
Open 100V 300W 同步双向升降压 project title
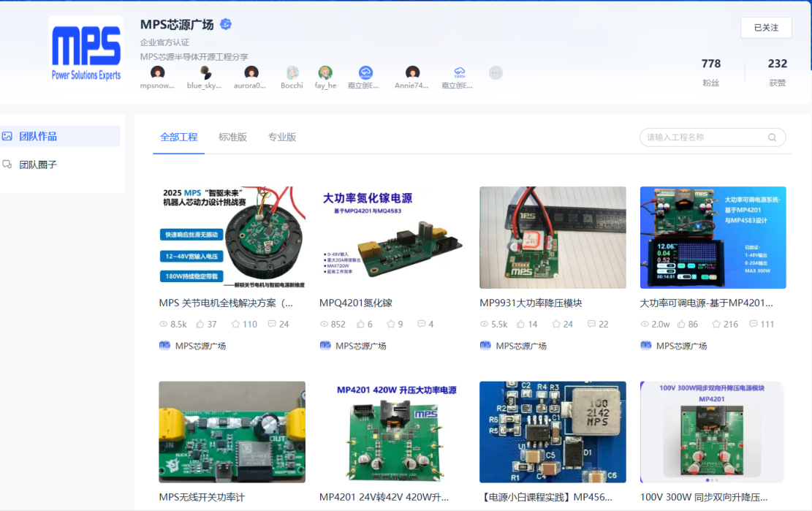[x=704, y=497]
